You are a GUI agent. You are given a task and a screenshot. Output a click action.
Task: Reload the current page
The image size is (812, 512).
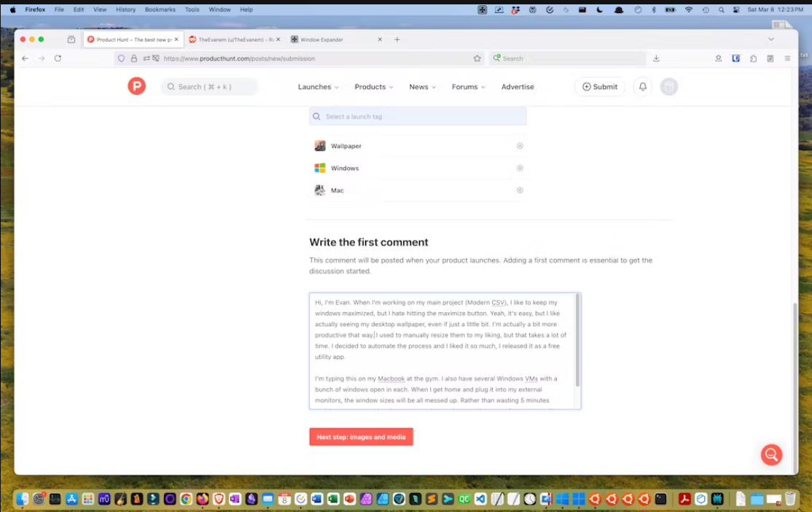pos(58,58)
